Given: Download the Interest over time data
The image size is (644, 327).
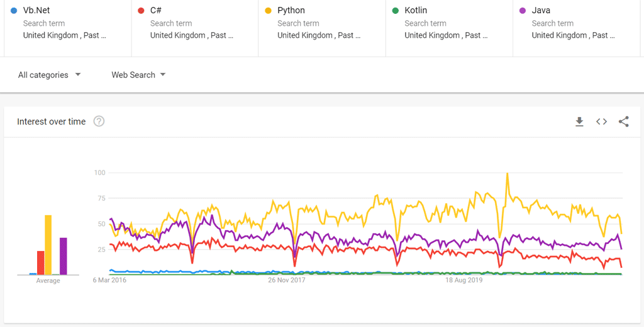Looking at the screenshot, I should (579, 122).
